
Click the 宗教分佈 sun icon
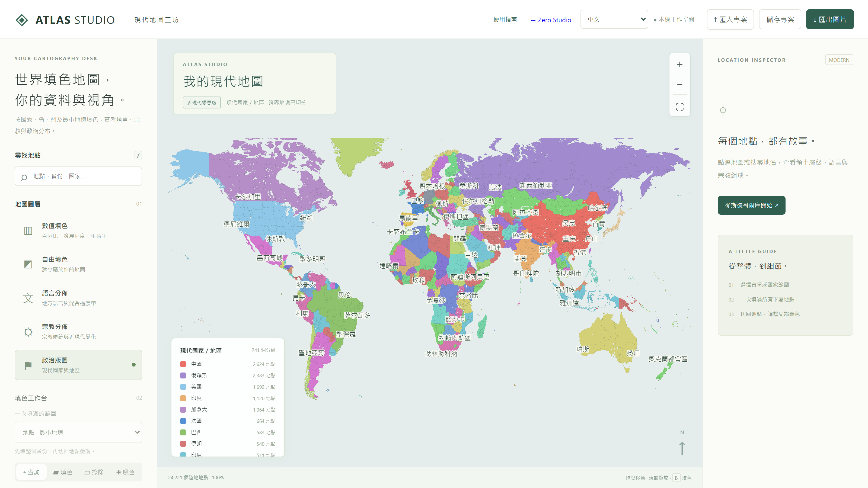[28, 332]
